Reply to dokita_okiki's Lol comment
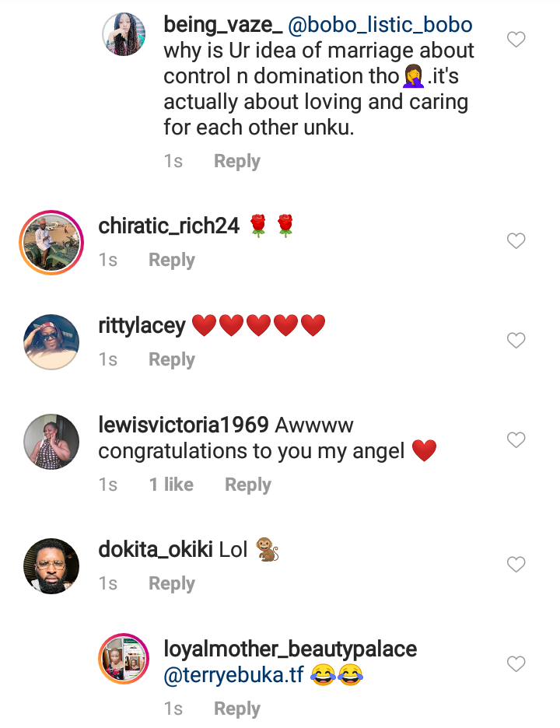 [x=172, y=584]
